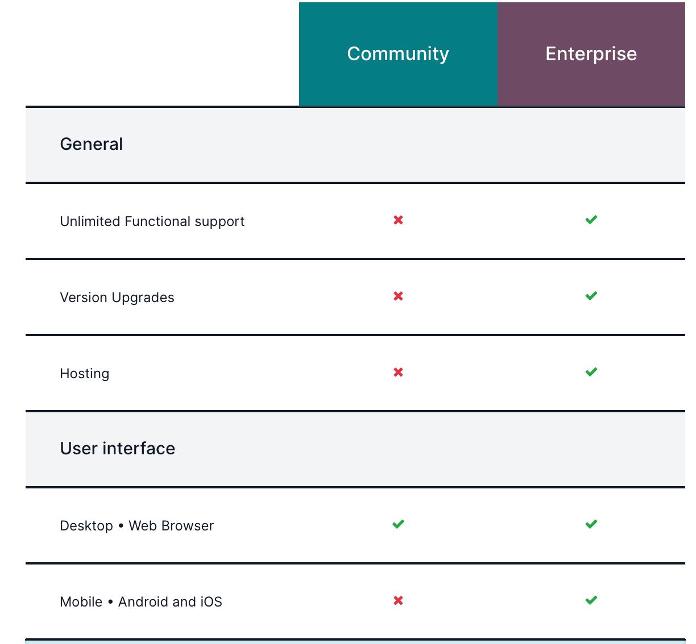The image size is (696, 644).
Task: Click Enterprise checkmark for Mobile Android and iOS
Action: 591,600
